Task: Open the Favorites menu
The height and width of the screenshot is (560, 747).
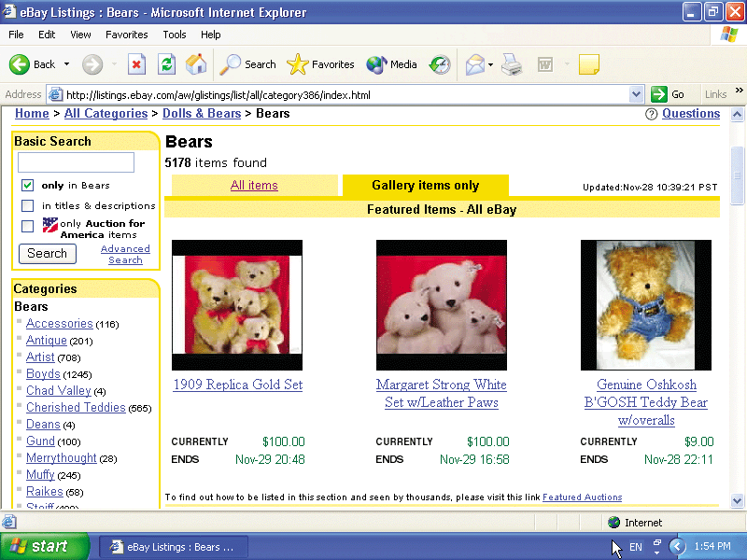Action: click(127, 35)
